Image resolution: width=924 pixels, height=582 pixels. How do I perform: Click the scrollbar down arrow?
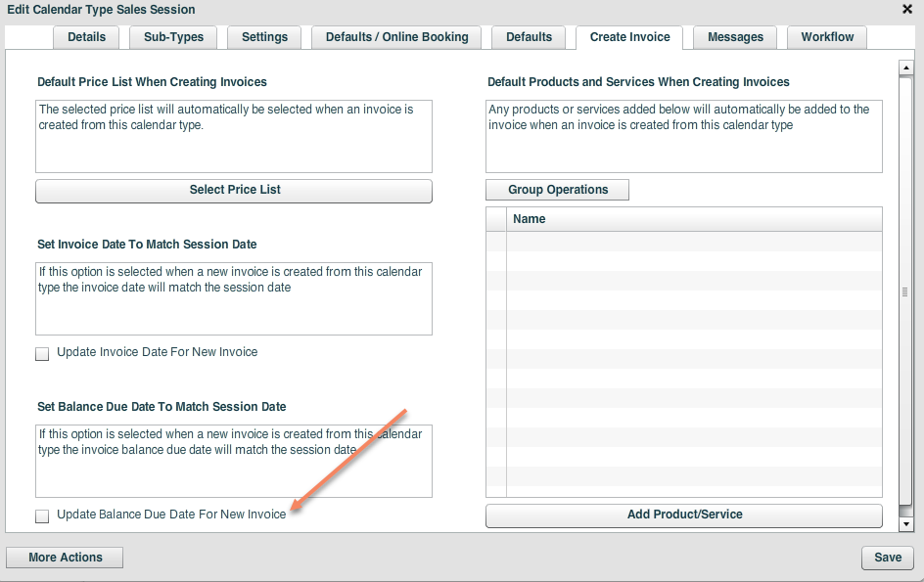tap(905, 523)
